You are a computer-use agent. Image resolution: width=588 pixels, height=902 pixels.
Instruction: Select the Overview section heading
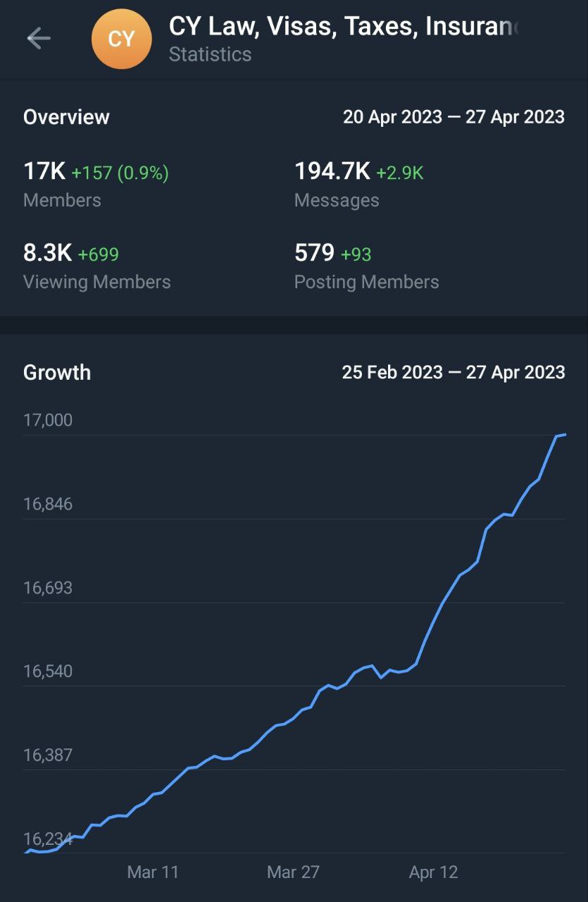66,117
